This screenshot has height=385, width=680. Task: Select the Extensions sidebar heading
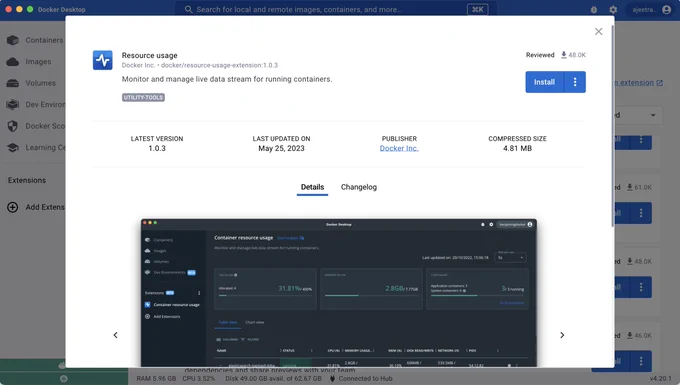(x=27, y=180)
